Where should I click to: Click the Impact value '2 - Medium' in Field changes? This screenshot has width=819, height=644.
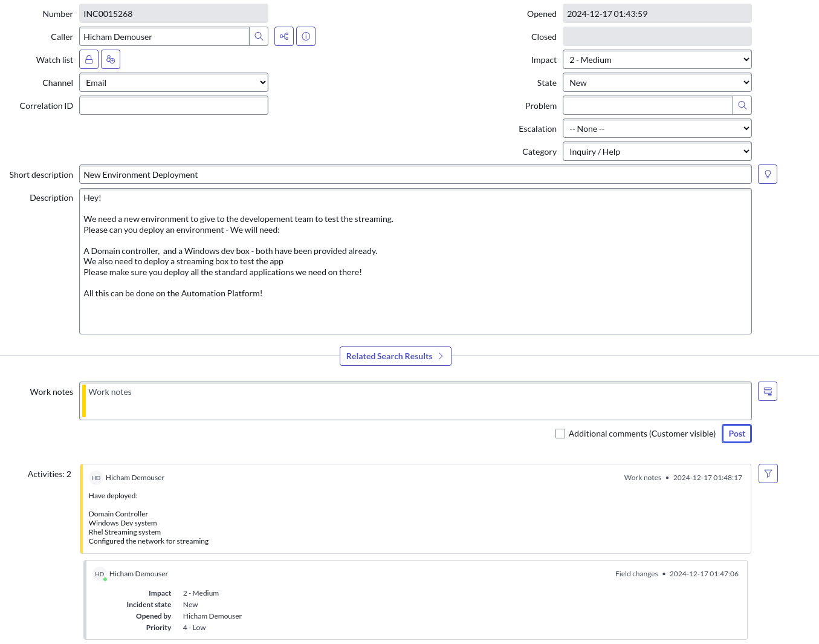point(201,593)
